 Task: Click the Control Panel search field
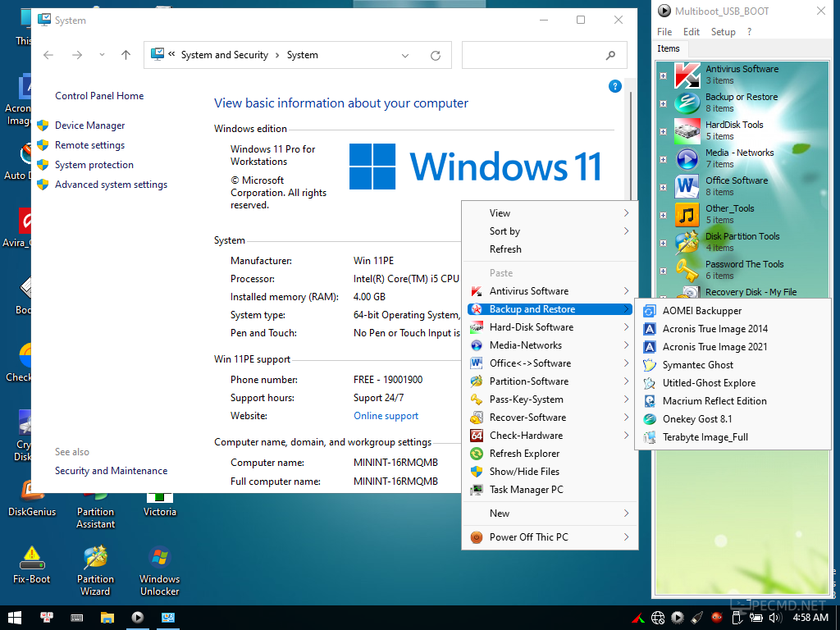click(545, 55)
